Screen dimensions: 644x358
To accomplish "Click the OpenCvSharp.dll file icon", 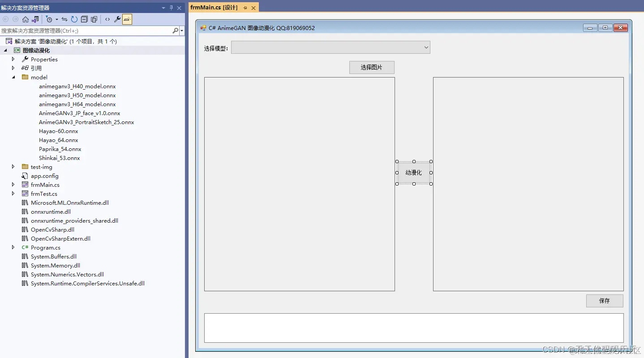I will [25, 229].
